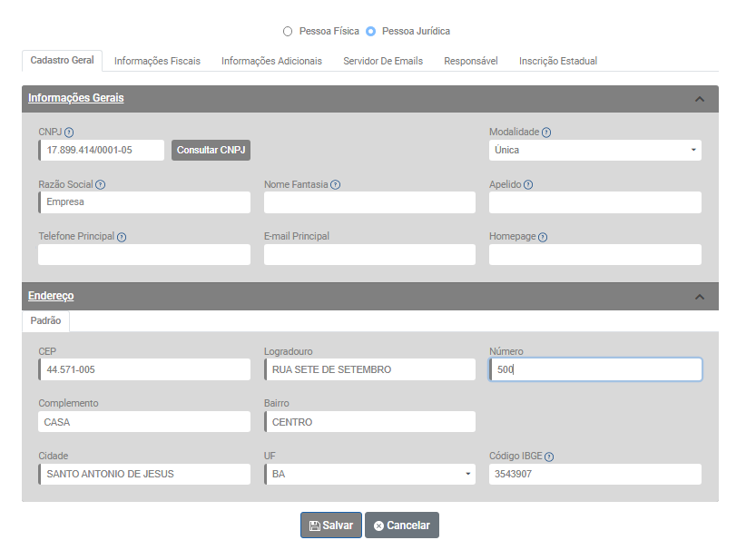The image size is (756, 550).
Task: Collapse the Informações Gerais section
Action: (x=699, y=99)
